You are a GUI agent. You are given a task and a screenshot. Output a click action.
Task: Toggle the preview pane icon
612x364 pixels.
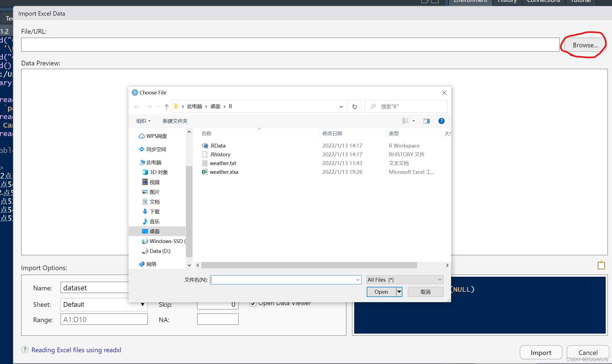pyautogui.click(x=426, y=121)
